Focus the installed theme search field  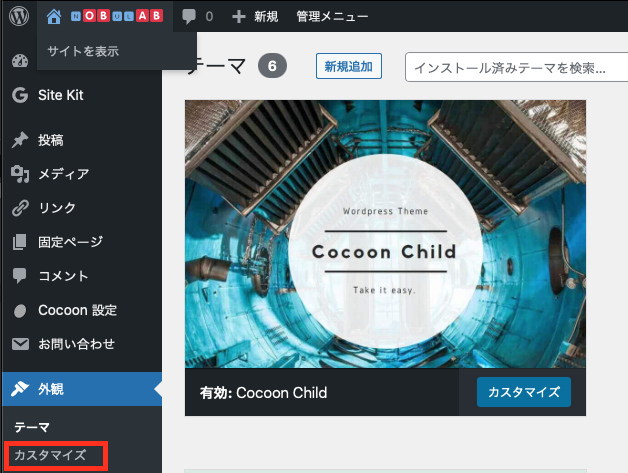pos(517,67)
